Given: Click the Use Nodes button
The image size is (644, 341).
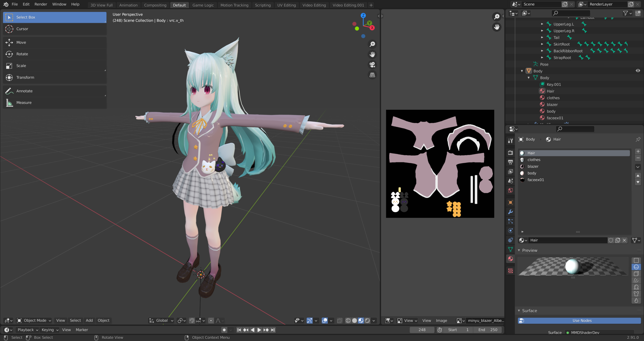Looking at the screenshot, I should point(579,321).
